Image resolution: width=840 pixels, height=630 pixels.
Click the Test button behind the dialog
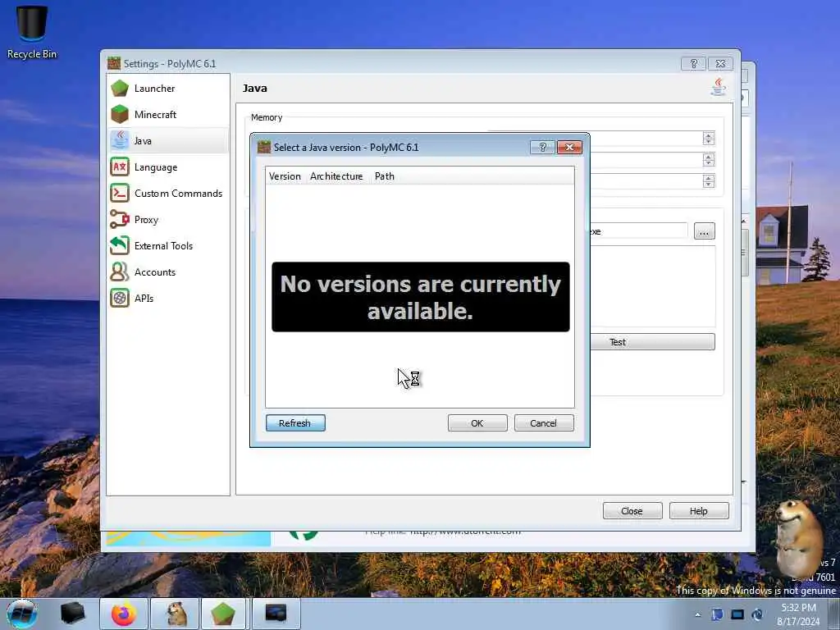[x=652, y=342]
